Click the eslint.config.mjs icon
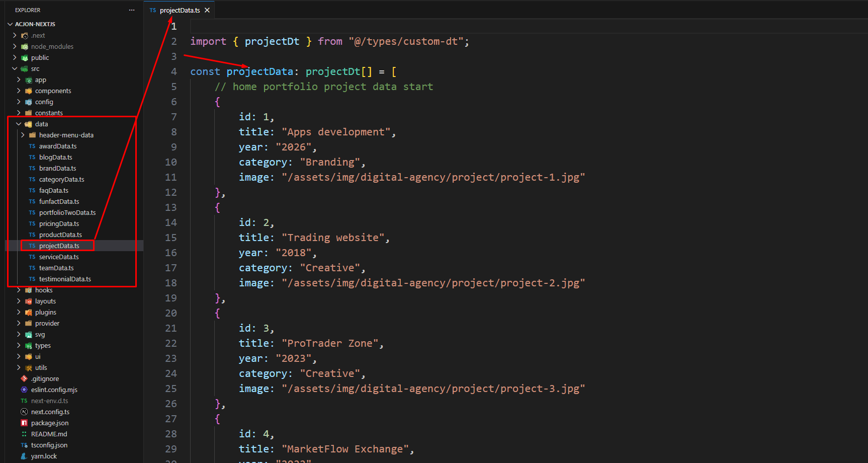This screenshot has height=463, width=868. tap(24, 390)
